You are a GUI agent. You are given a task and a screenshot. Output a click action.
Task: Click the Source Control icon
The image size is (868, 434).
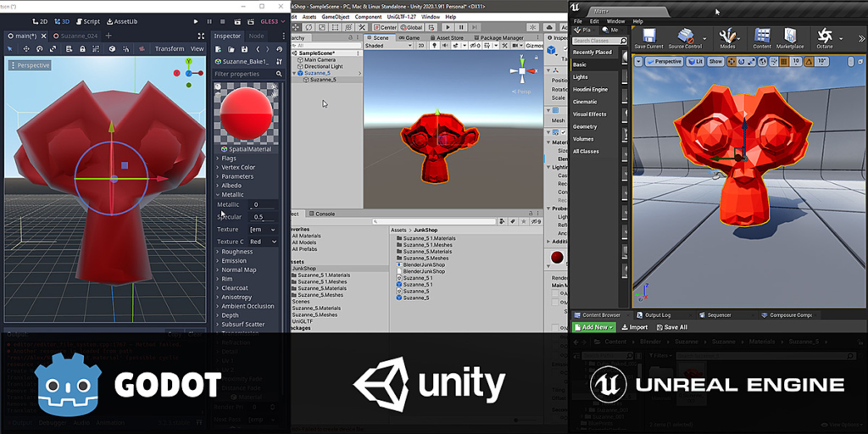685,38
